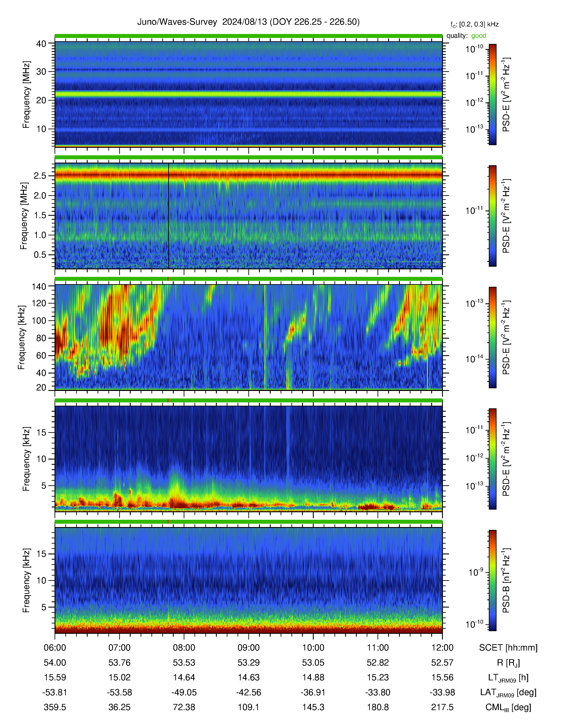Click the bright 22 MHz band in top panel
This screenshot has width=563, height=728.
(248, 94)
